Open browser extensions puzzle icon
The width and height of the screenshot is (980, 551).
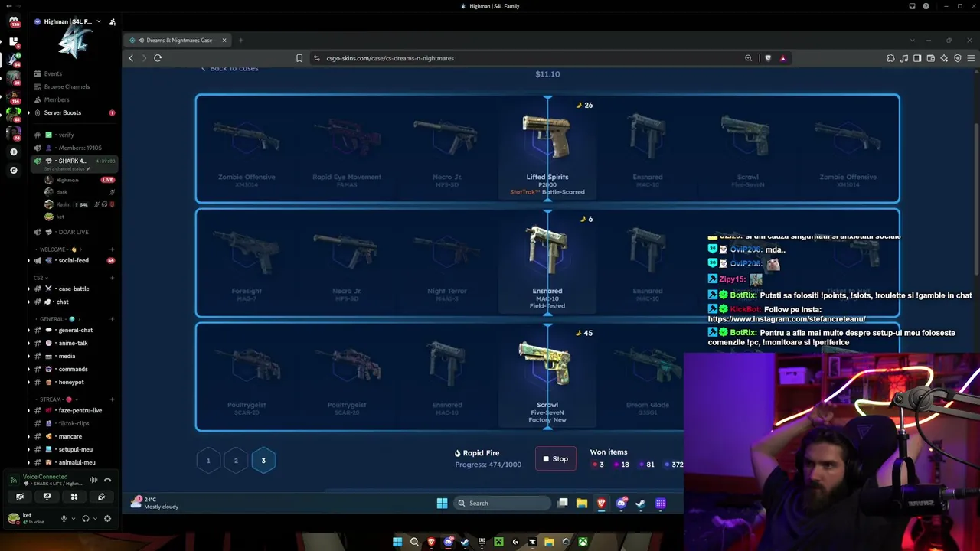click(x=890, y=58)
